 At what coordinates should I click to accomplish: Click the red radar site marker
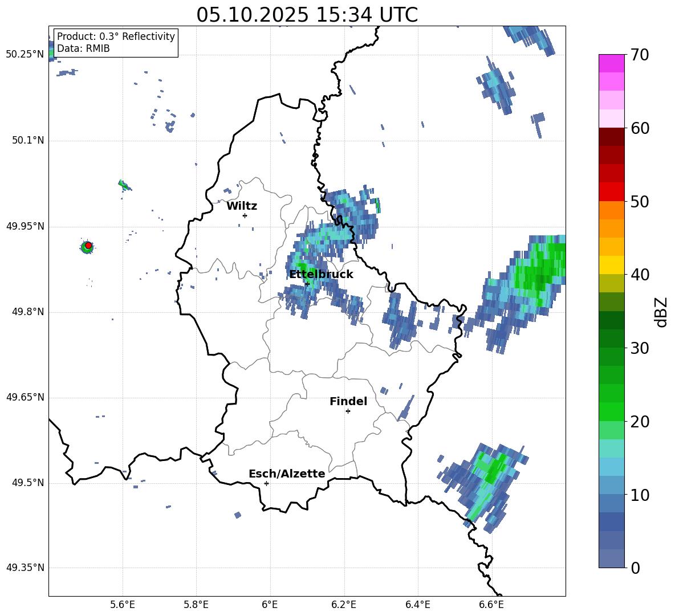coord(88,246)
